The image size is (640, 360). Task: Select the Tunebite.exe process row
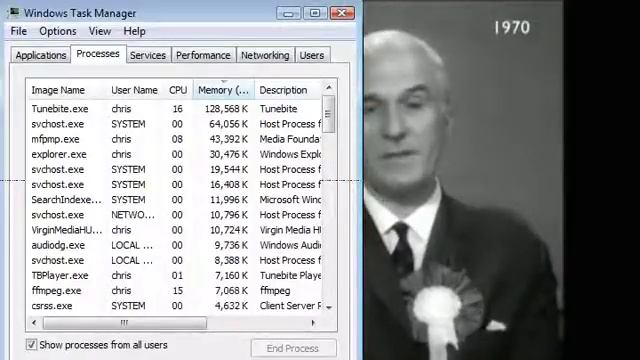[x=175, y=109]
